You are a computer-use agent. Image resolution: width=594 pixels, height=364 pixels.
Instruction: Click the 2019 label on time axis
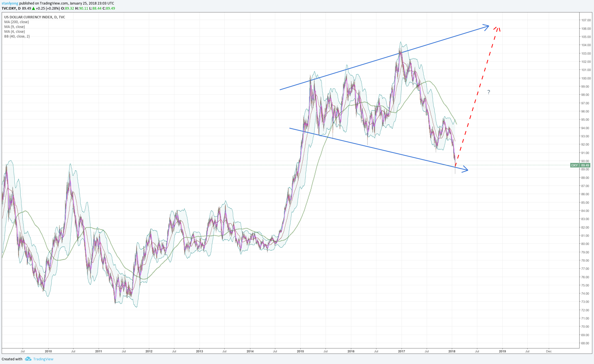(502, 351)
